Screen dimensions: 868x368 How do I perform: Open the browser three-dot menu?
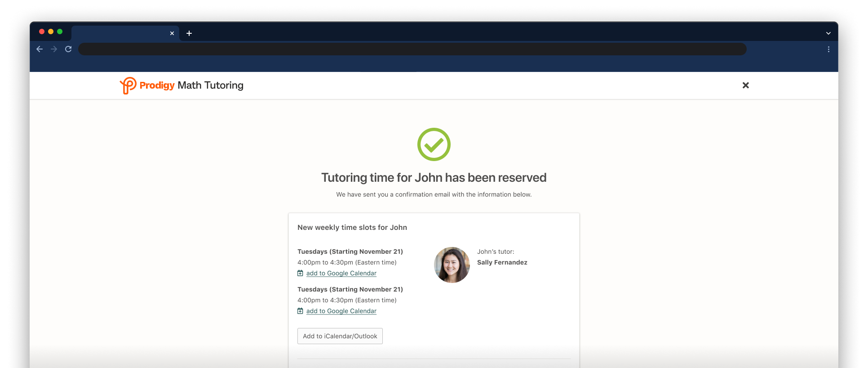pos(828,49)
